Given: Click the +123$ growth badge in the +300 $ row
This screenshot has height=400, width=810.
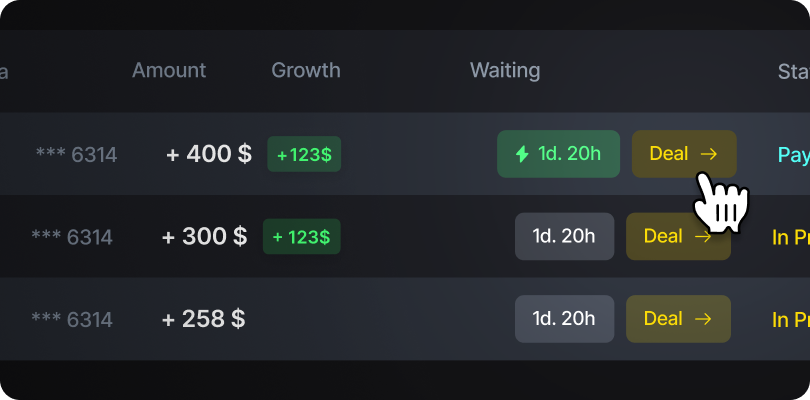Looking at the screenshot, I should point(300,237).
